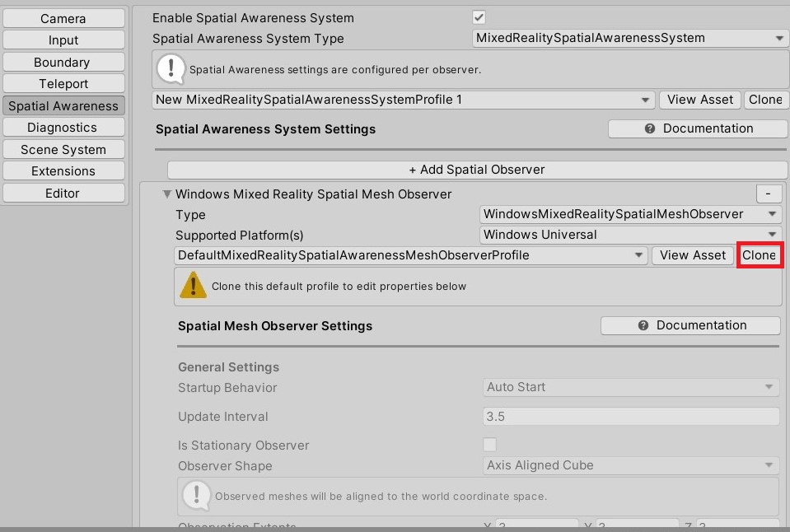Collapse Windows Mixed Reality Spatial Mesh Observer
The height and width of the screenshot is (532, 790).
point(166,194)
